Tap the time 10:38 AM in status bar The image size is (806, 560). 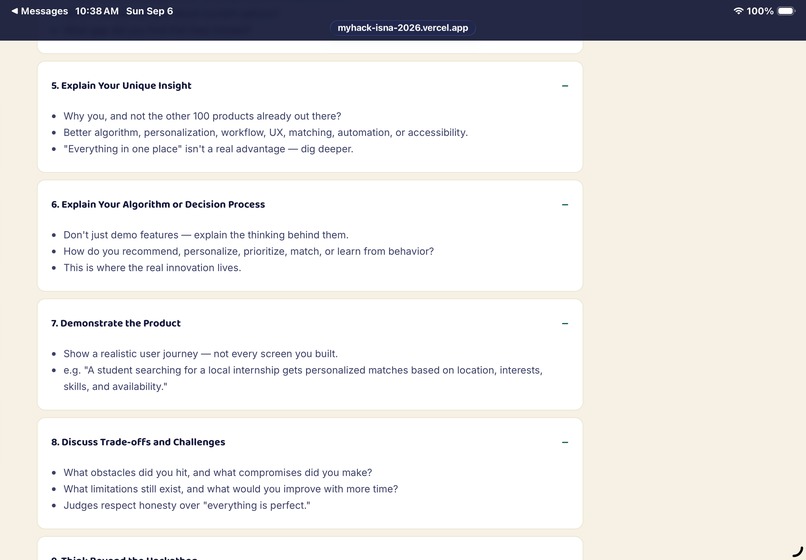[97, 11]
